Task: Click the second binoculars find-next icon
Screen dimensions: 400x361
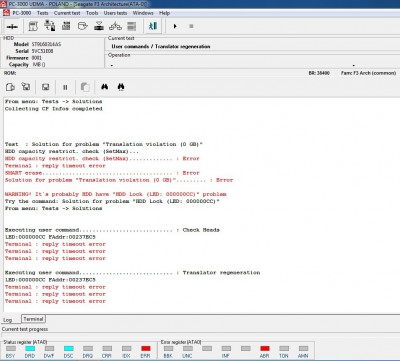Action: click(121, 87)
